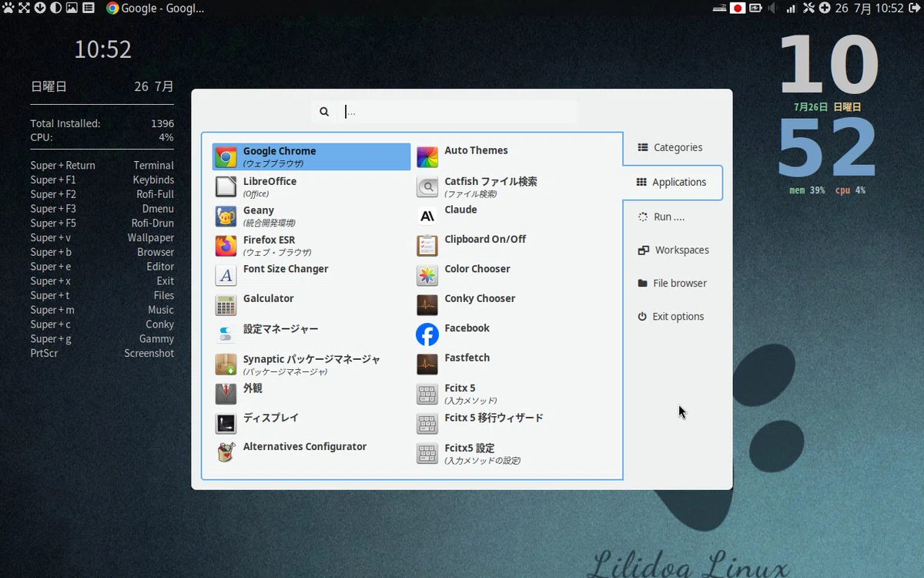Open the Run .... tab
Screen dimensions: 924x578
click(x=661, y=217)
